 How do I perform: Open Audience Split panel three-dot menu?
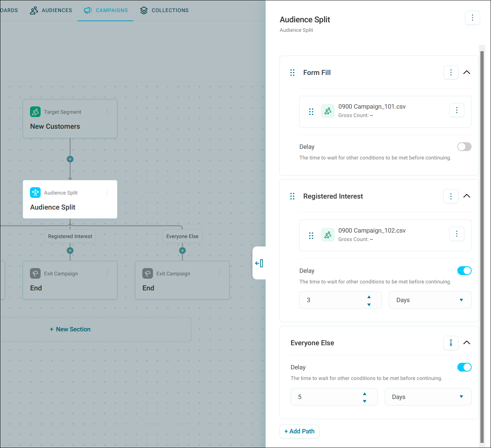point(472,18)
